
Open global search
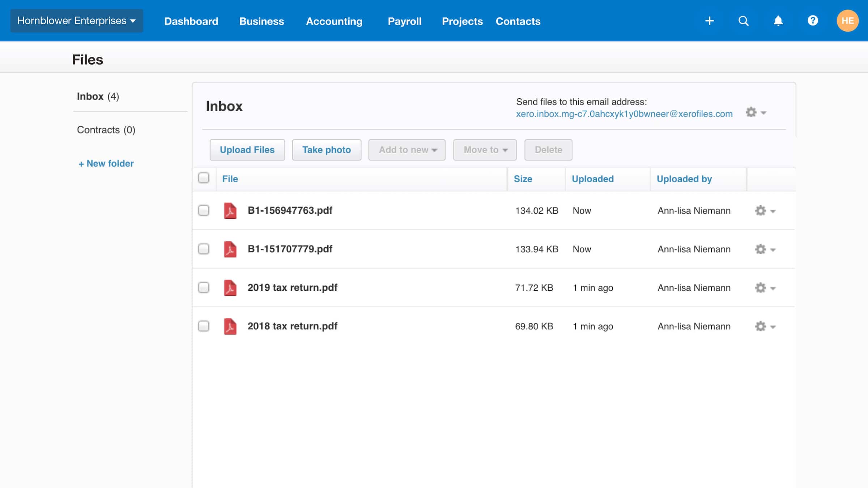(743, 21)
